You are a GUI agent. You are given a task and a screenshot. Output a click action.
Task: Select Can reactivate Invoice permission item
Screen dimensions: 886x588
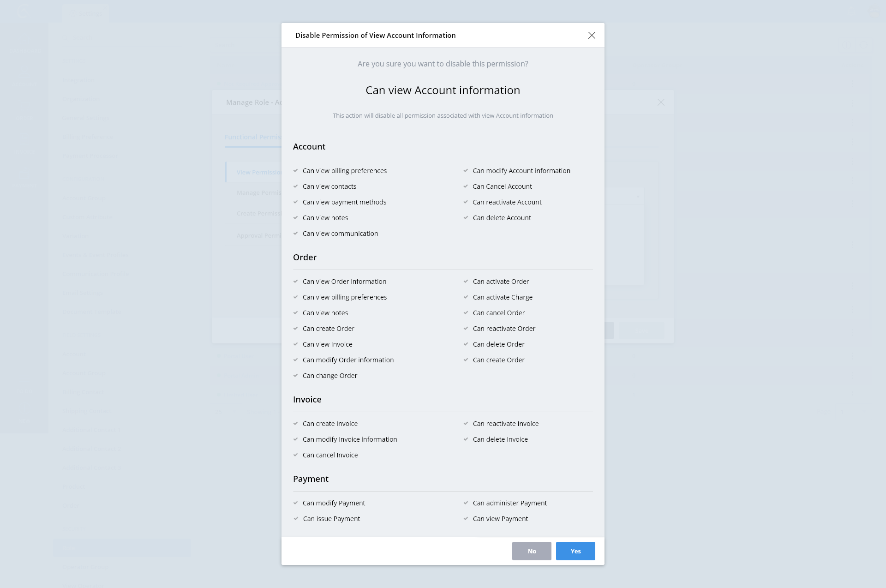tap(505, 424)
